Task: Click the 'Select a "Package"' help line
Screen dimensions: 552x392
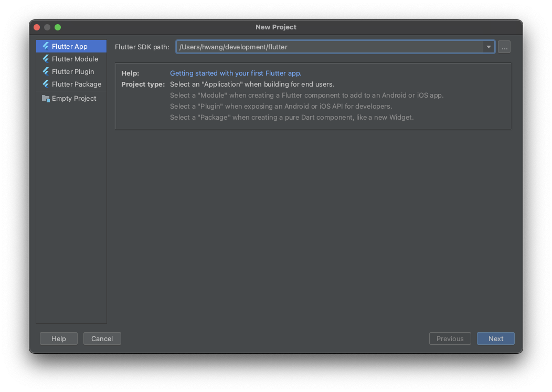Action: coord(292,117)
